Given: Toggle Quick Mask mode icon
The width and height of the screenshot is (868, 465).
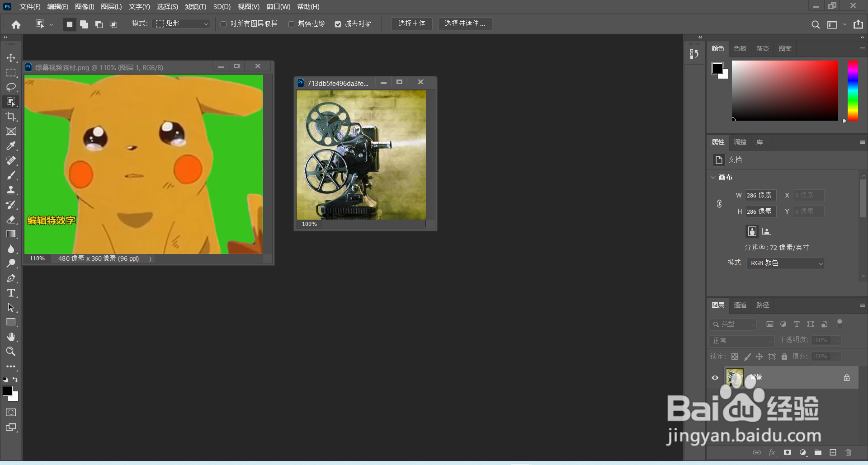Looking at the screenshot, I should [11, 413].
